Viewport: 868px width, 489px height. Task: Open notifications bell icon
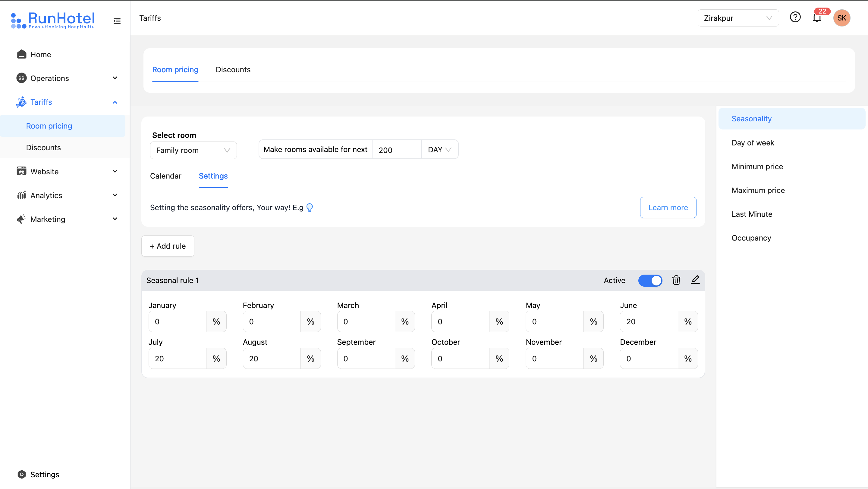pyautogui.click(x=816, y=18)
